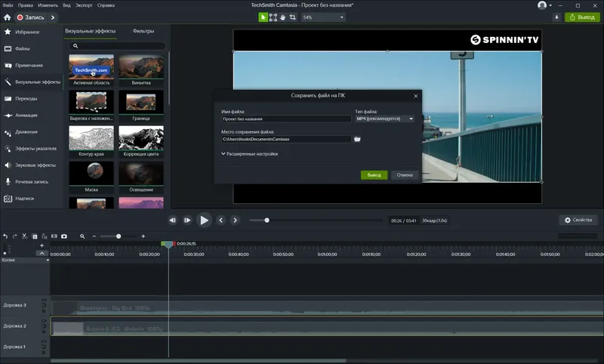This screenshot has height=364, width=604.
Task: Open Animation (Анимация) in sidebar
Action: pyautogui.click(x=26, y=116)
